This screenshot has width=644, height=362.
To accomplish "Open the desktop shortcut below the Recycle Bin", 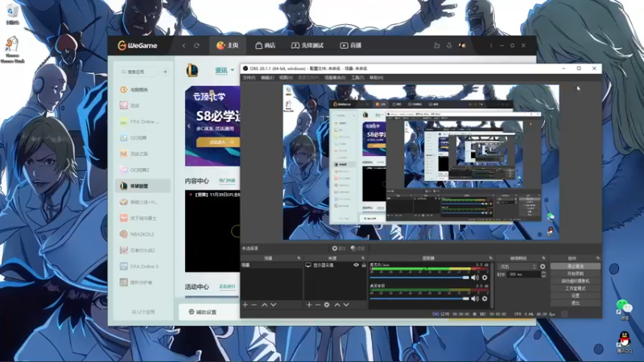I will [12, 50].
